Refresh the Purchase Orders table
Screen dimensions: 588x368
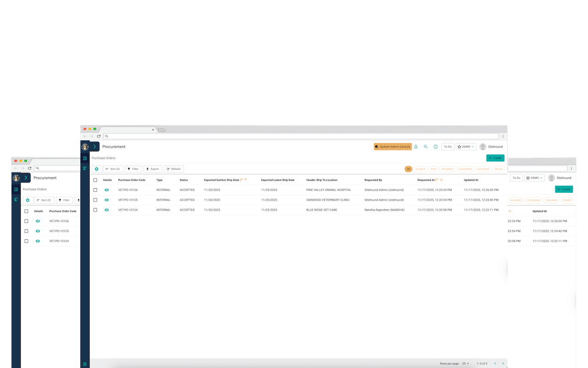click(x=174, y=169)
